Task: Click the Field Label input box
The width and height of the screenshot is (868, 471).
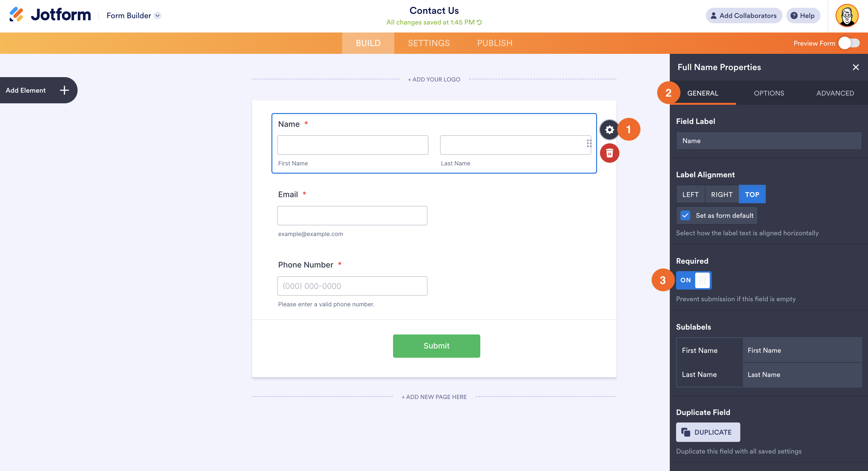Action: (x=769, y=141)
